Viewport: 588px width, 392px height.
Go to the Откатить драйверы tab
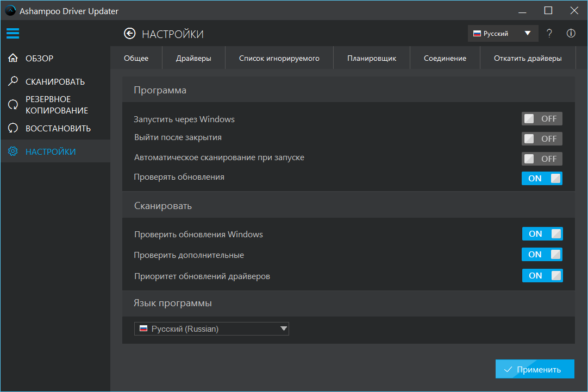(x=527, y=58)
